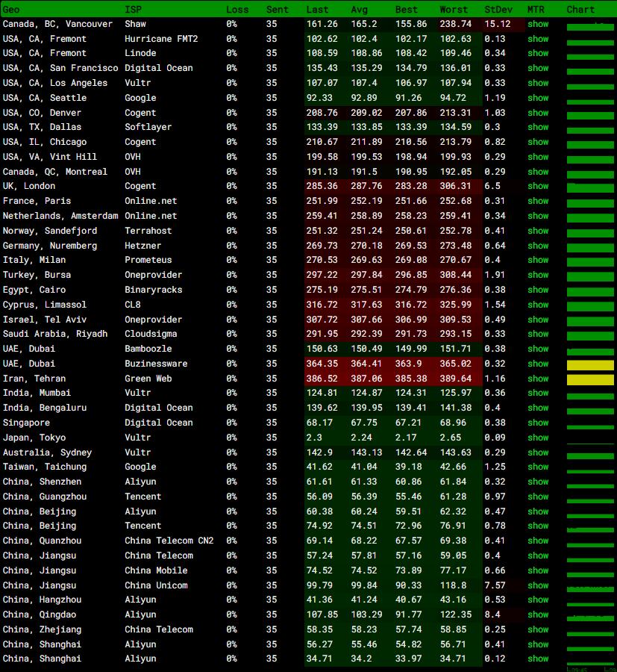617x672 pixels.
Task: Click the Chart column header
Action: point(580,10)
